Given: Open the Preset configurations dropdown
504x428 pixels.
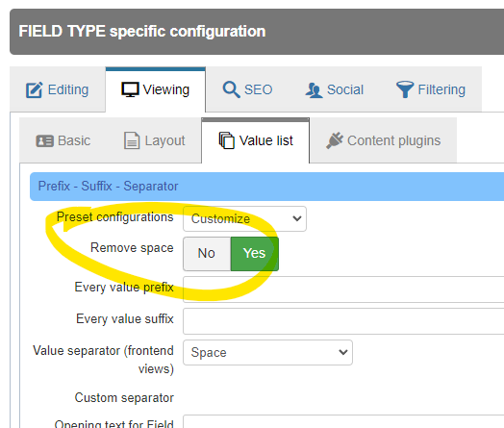Looking at the screenshot, I should pos(244,219).
